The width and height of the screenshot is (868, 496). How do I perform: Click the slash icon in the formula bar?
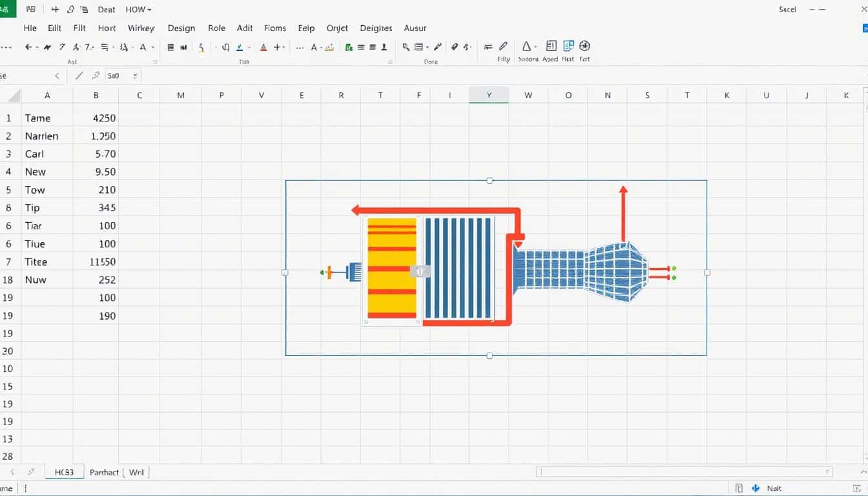(x=79, y=76)
